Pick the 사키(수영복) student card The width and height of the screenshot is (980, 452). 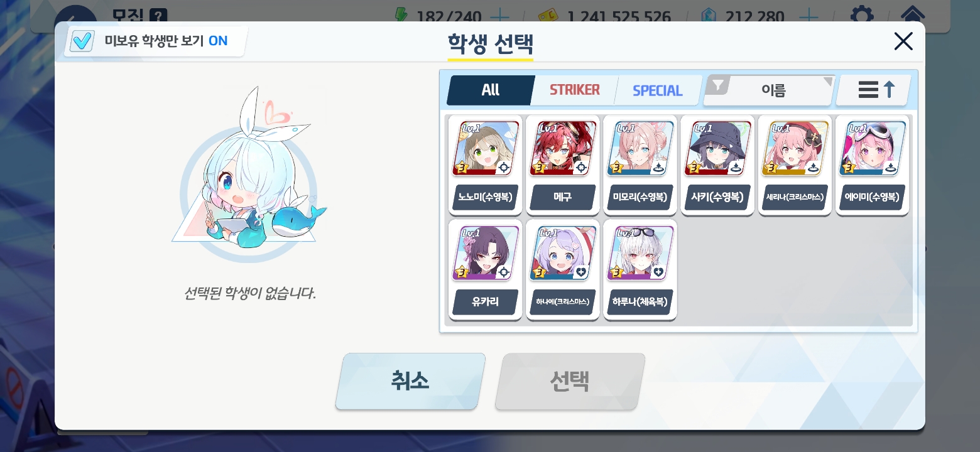point(717,165)
